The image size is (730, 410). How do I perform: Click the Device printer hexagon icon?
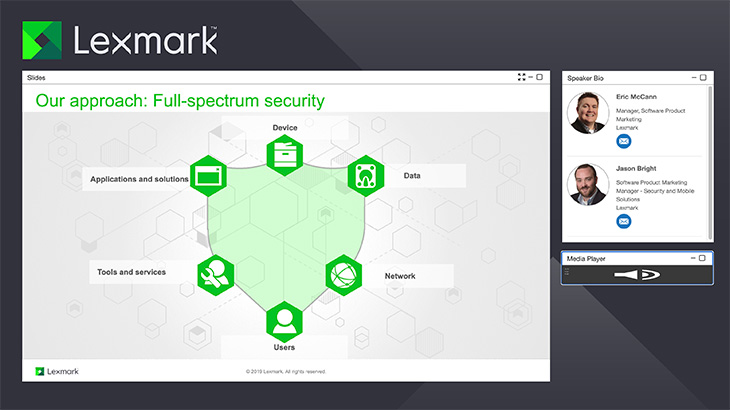(285, 155)
